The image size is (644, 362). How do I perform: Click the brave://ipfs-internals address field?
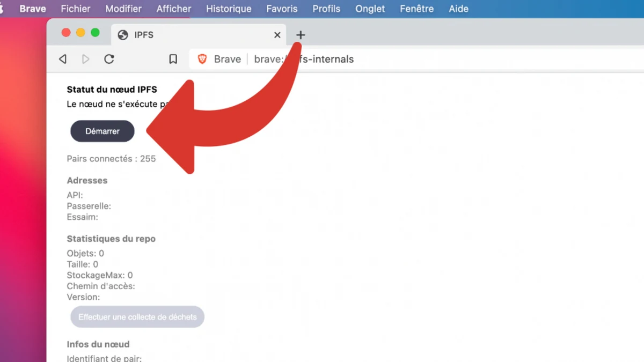tap(416, 59)
